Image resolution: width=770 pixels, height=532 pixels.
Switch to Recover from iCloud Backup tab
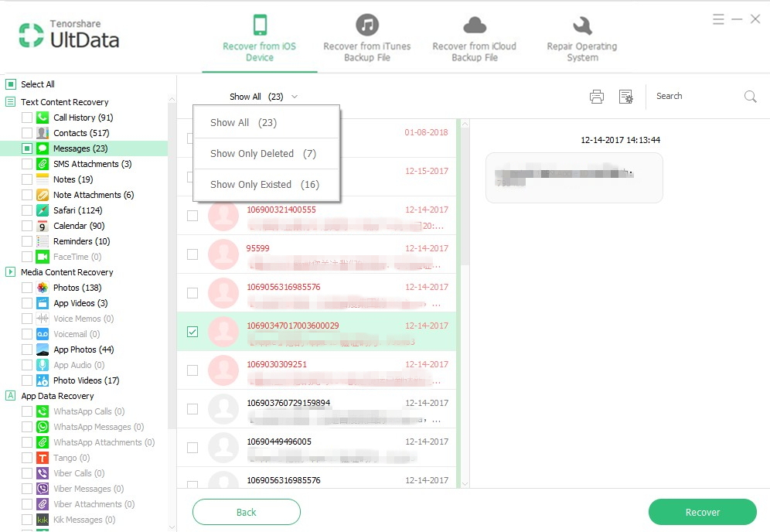(475, 39)
